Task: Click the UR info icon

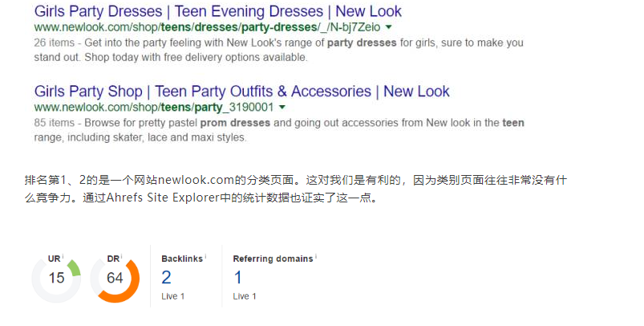Action: 63,256
